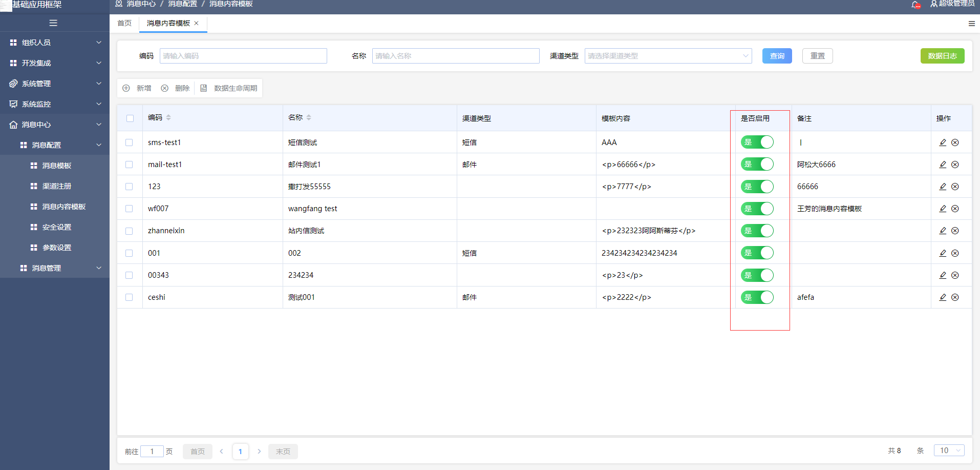980x470 pixels.
Task: Go to previous page arrow in pagination
Action: [x=222, y=451]
